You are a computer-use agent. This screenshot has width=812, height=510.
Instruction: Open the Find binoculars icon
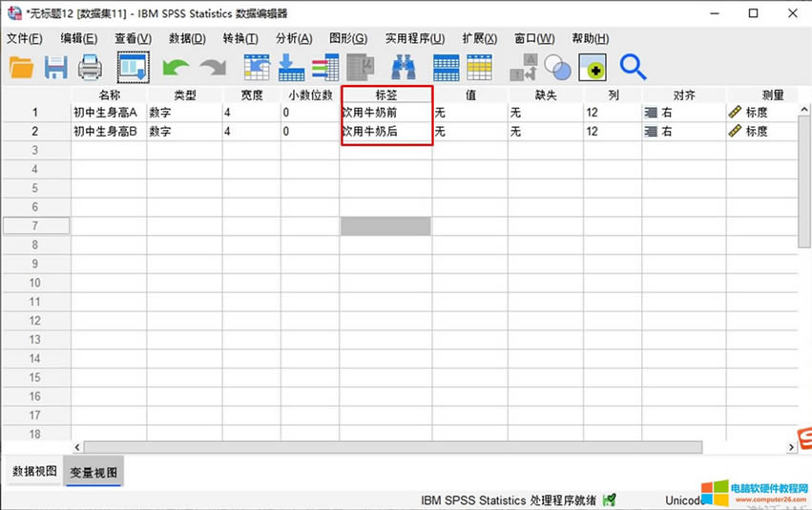(403, 67)
